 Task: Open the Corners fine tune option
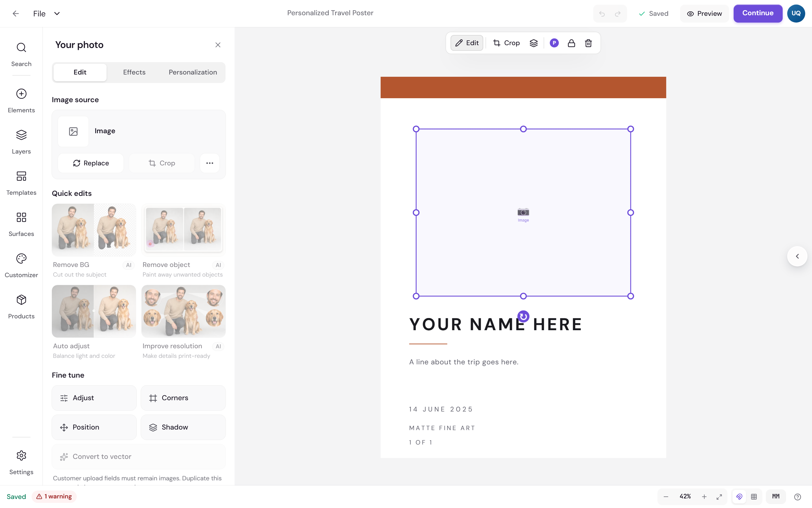coord(183,398)
